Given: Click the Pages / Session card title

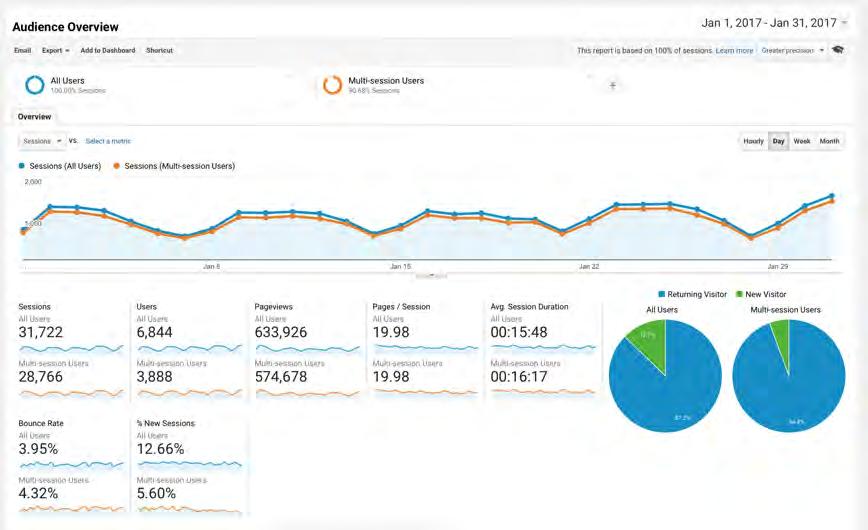Looking at the screenshot, I should [x=401, y=306].
